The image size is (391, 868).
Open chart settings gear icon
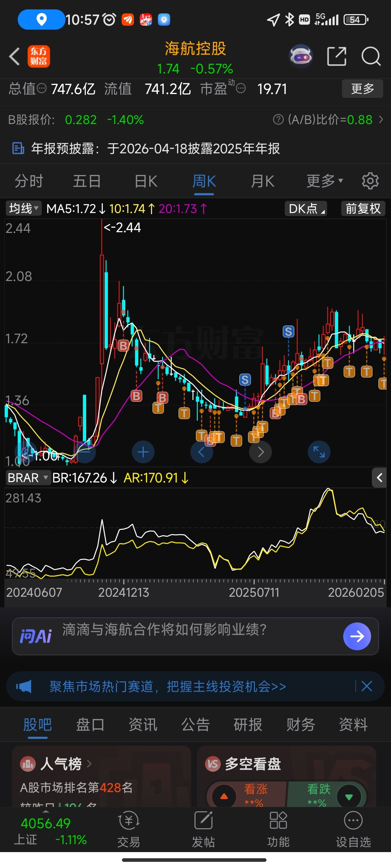click(x=370, y=181)
